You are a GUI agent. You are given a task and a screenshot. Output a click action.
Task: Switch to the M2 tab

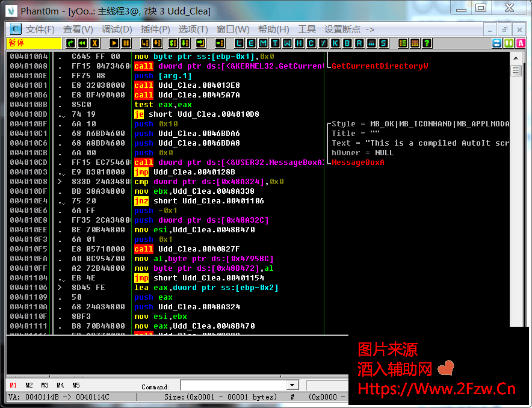coord(28,385)
